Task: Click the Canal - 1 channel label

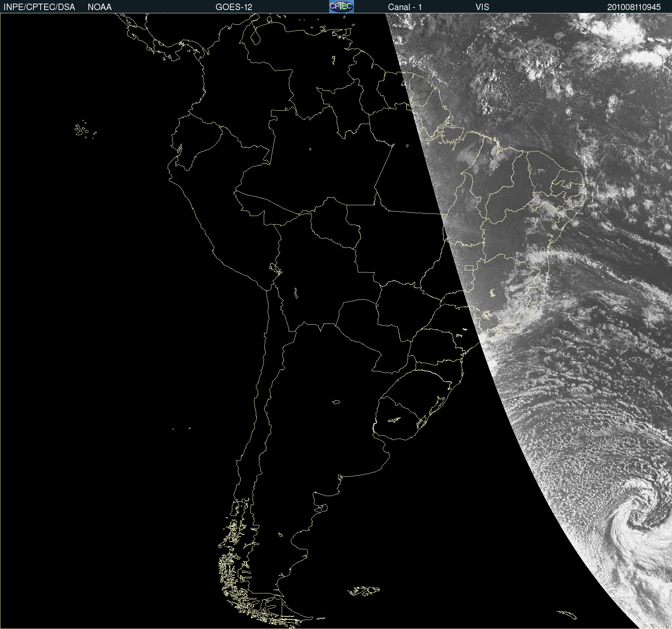Action: click(x=405, y=7)
